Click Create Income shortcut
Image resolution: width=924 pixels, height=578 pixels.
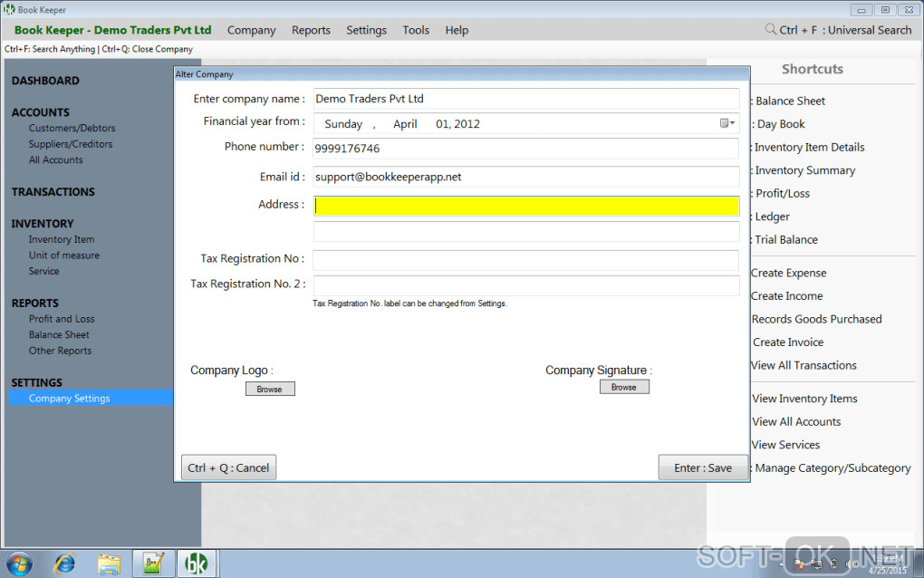[x=786, y=295]
